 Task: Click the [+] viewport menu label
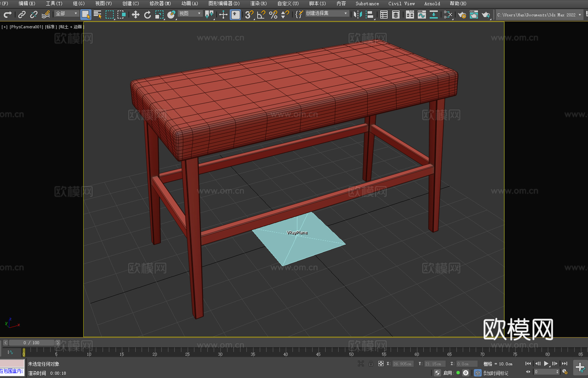(x=4, y=27)
